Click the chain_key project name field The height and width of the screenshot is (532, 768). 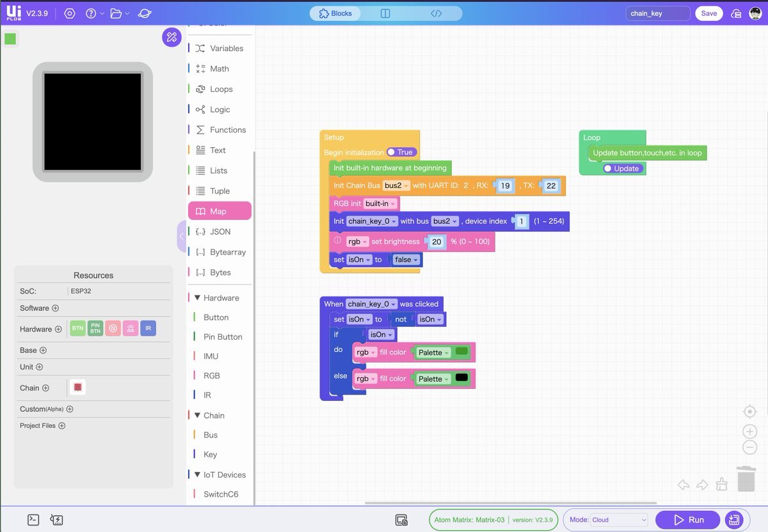pos(657,13)
